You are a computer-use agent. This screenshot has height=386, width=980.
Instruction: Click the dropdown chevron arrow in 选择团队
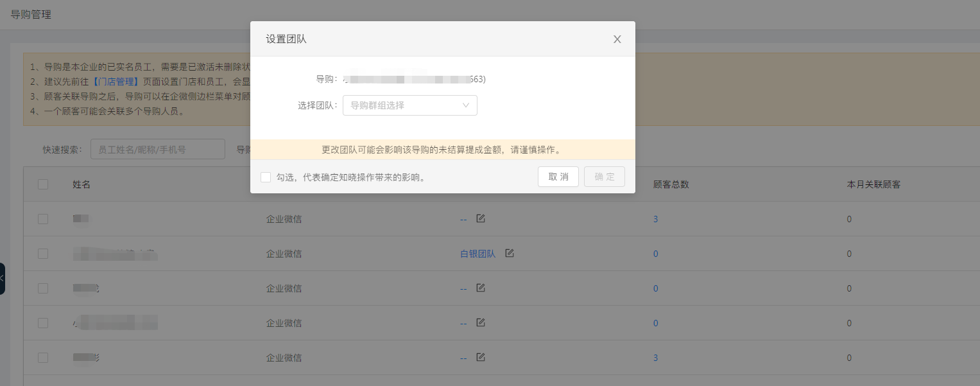pyautogui.click(x=466, y=105)
